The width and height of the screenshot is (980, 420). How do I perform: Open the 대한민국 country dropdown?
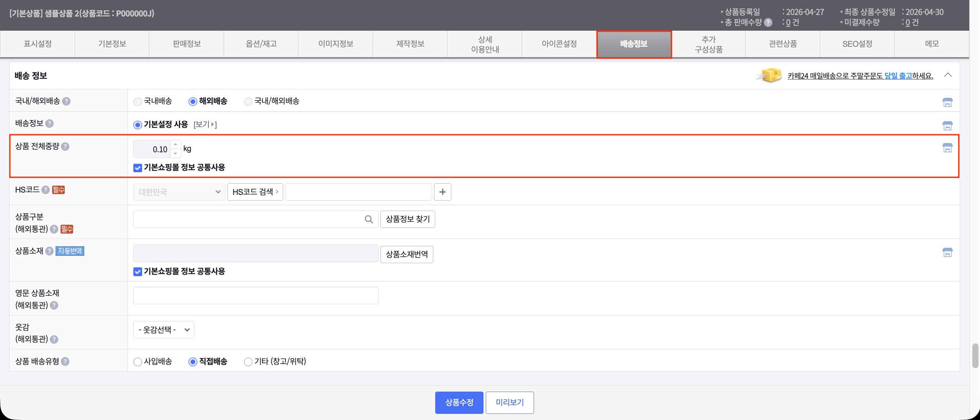click(179, 192)
